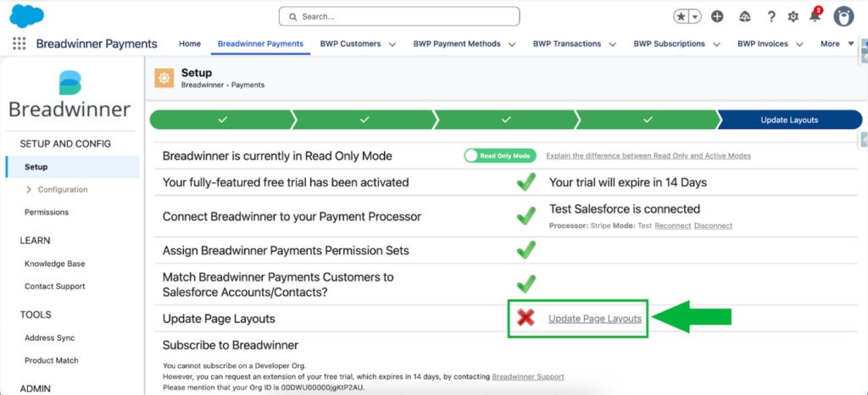Expand the More tabs menu
Viewport: 868px width, 395px height.
pyautogui.click(x=837, y=44)
